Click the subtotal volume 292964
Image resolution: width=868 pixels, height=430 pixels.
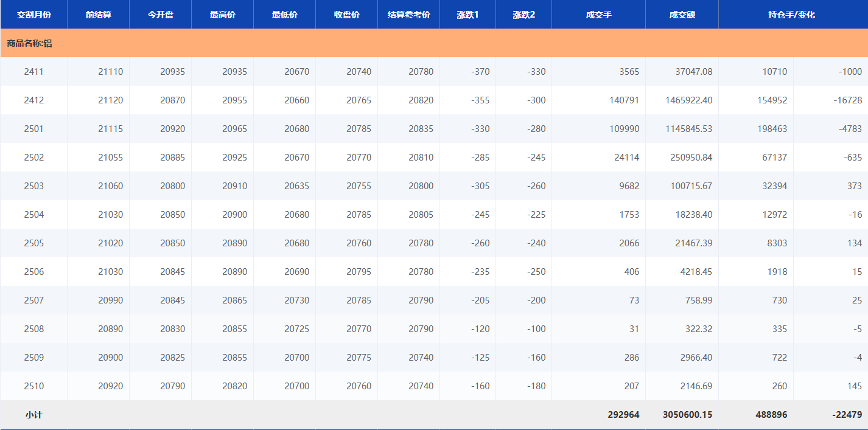(x=623, y=415)
